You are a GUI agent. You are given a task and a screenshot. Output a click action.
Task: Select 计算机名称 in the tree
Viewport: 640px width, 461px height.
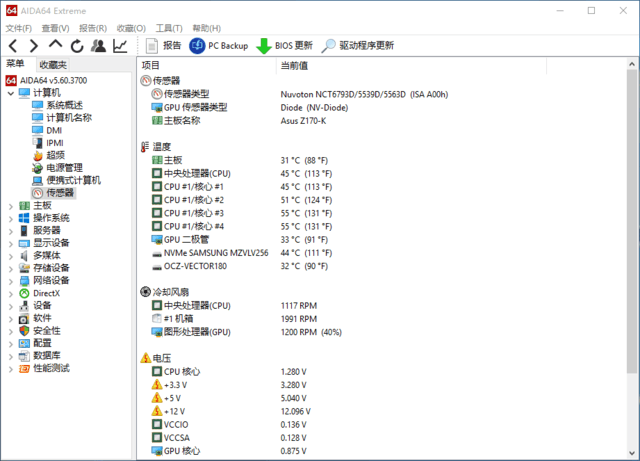69,118
